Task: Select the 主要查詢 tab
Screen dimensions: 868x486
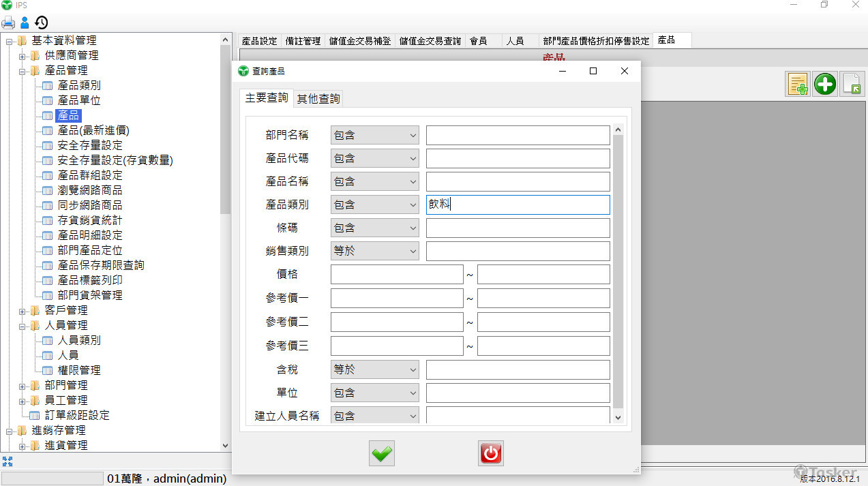Action: [x=267, y=98]
